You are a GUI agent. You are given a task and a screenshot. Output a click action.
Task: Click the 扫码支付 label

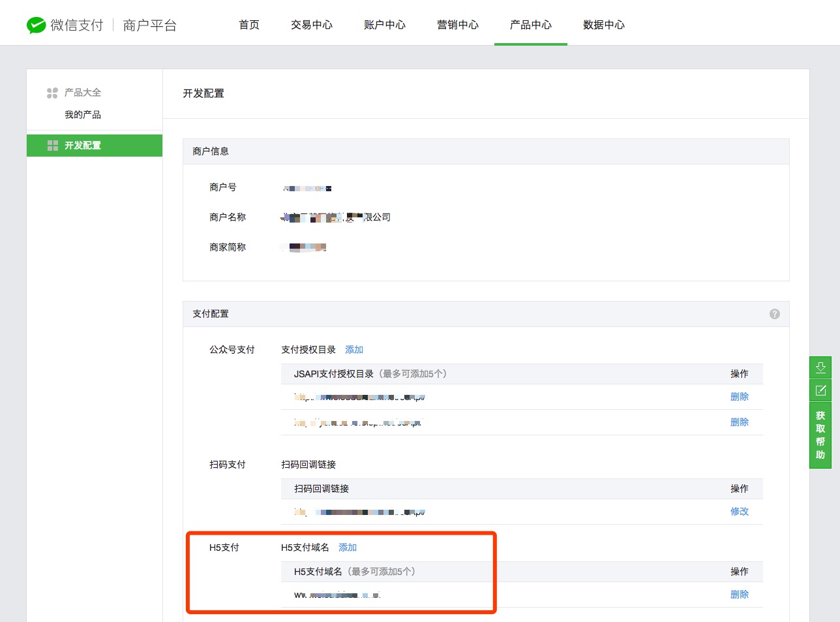tap(228, 465)
